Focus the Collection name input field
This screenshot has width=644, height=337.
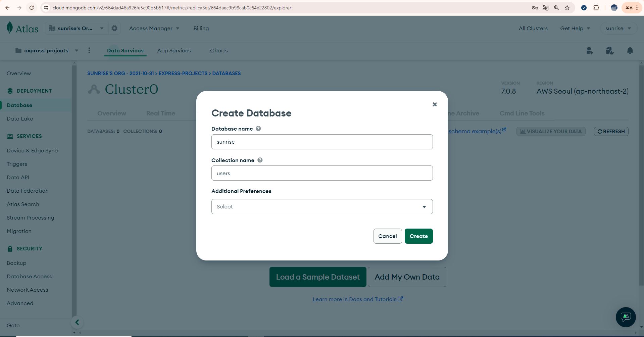pyautogui.click(x=322, y=173)
